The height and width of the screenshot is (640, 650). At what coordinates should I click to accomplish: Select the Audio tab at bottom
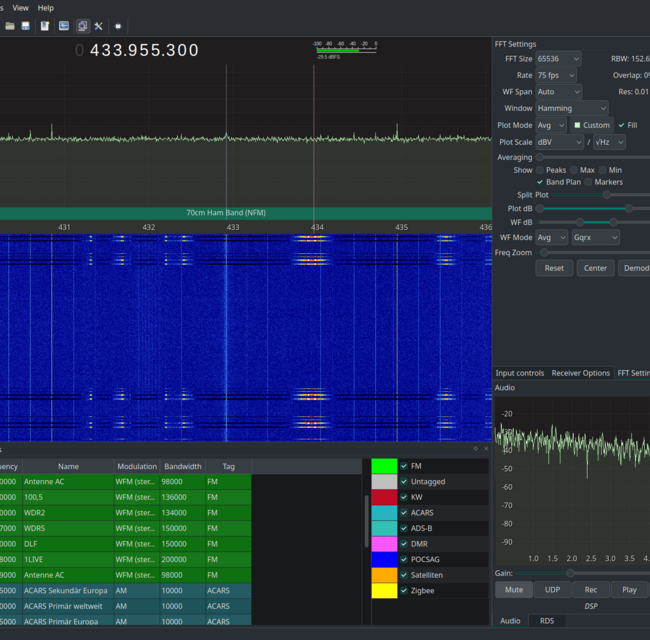tap(510, 621)
